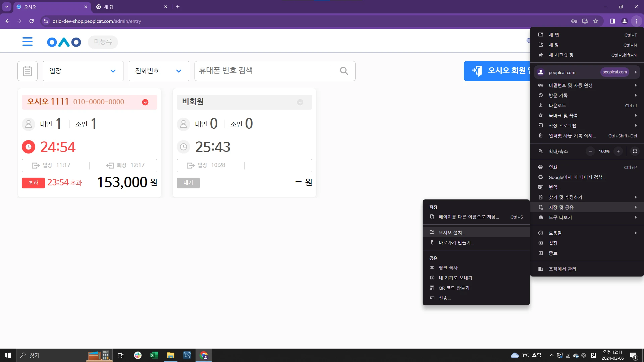Screen dimensions: 644x362
Task: Open the hamburger menu in OSIO header
Action: pyautogui.click(x=28, y=42)
